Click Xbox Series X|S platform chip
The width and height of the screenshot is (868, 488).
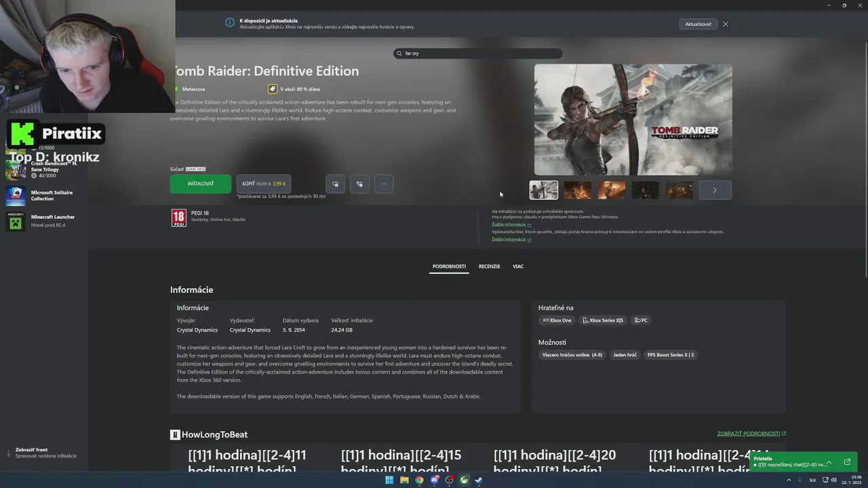(603, 321)
